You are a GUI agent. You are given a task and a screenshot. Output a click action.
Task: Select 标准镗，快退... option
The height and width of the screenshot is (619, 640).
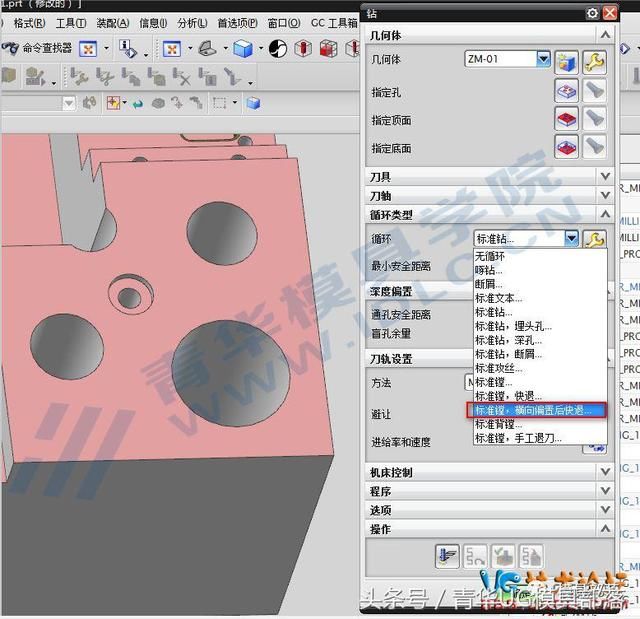coord(540,396)
